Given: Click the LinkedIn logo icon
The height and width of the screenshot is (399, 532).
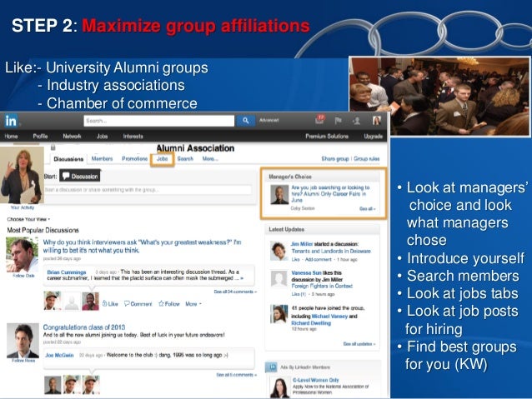Looking at the screenshot, I should click(x=11, y=121).
